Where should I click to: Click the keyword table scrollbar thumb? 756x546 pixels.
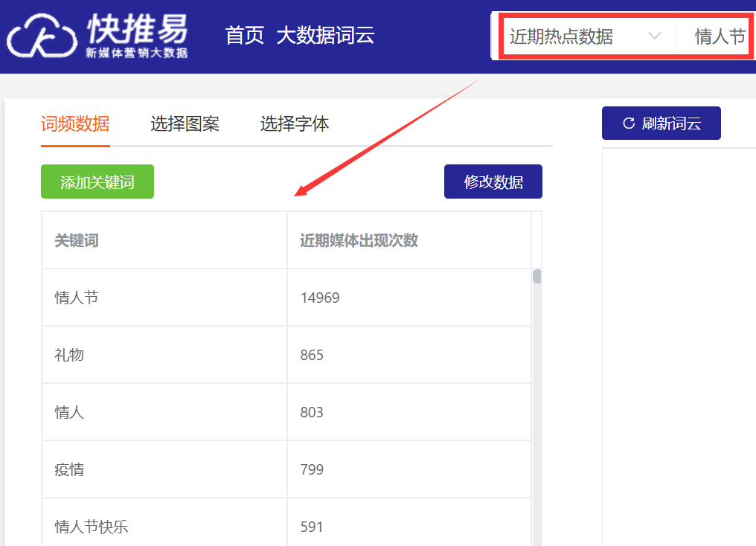tap(536, 277)
